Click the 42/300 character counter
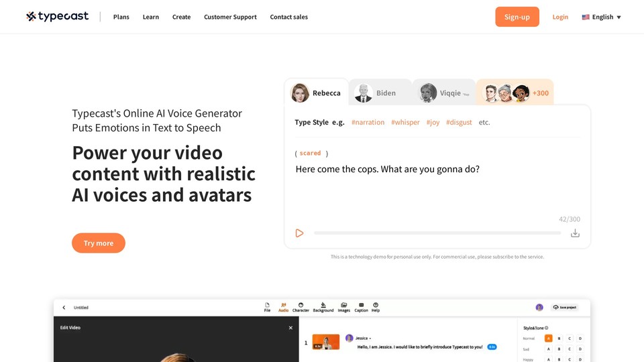Image resolution: width=644 pixels, height=362 pixels. [570, 219]
